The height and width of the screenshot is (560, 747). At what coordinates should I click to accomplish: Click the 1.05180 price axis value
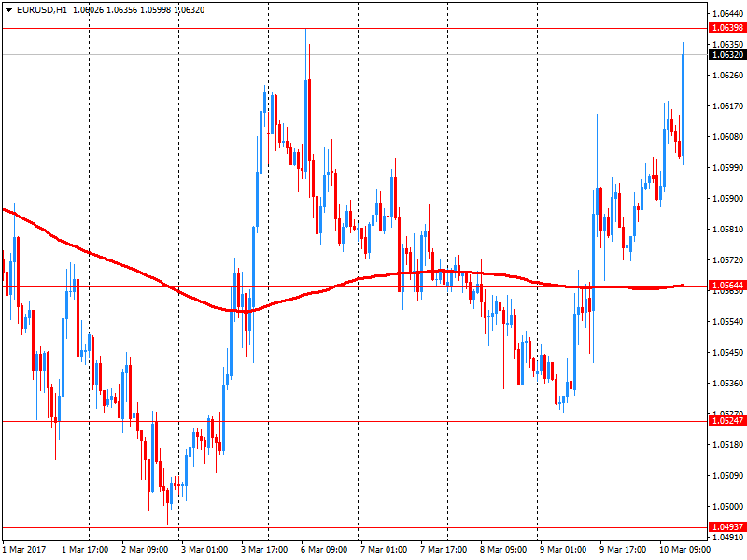click(x=728, y=445)
